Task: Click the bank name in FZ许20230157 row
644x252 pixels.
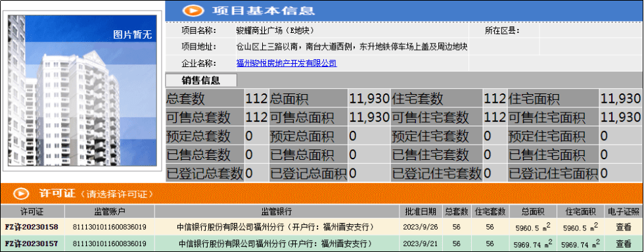Action: pos(277,243)
